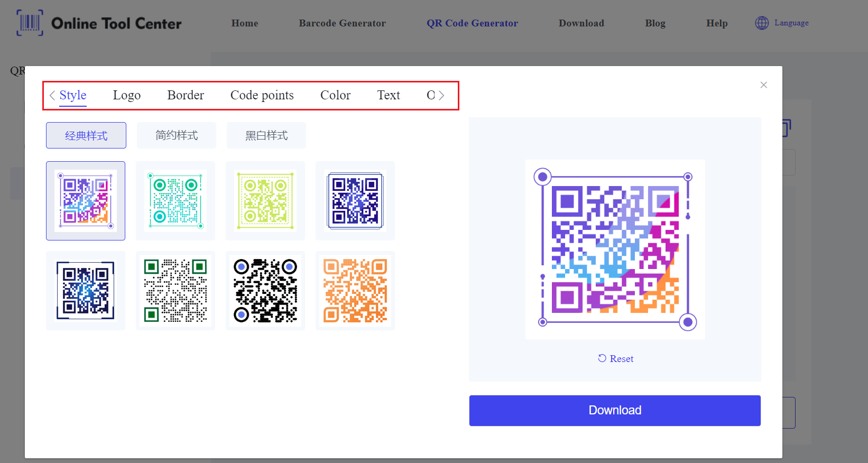
Task: Open Barcode Generator navigation item
Action: coord(343,23)
